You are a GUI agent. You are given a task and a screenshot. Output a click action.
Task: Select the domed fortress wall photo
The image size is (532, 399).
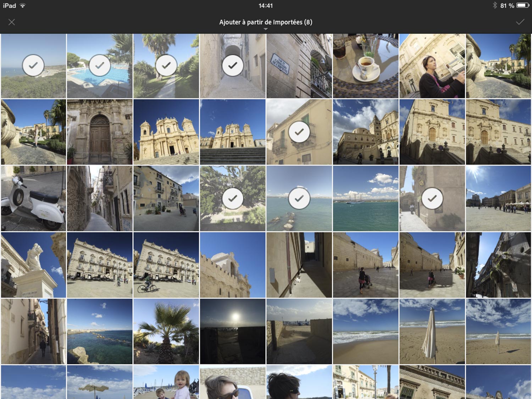click(x=233, y=265)
